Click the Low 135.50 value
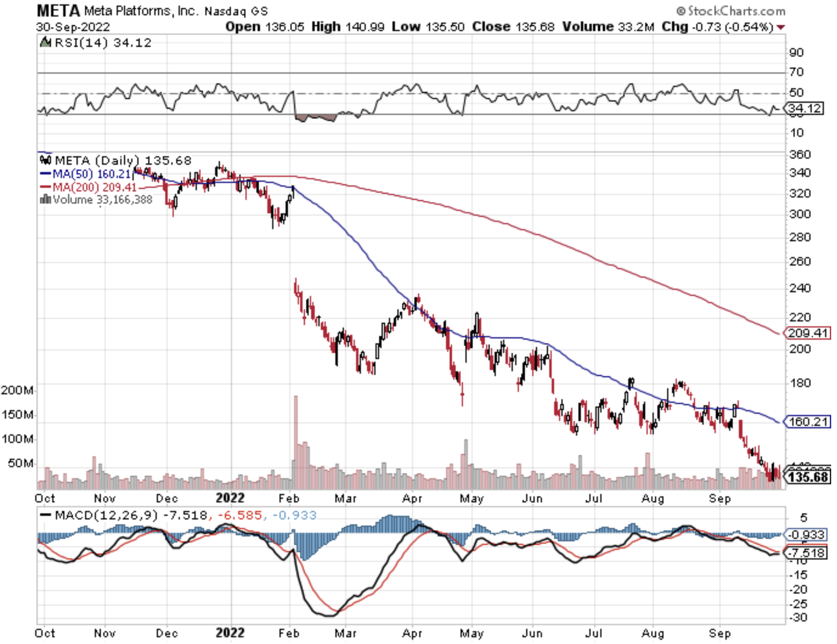The height and width of the screenshot is (644, 837). coord(428,27)
